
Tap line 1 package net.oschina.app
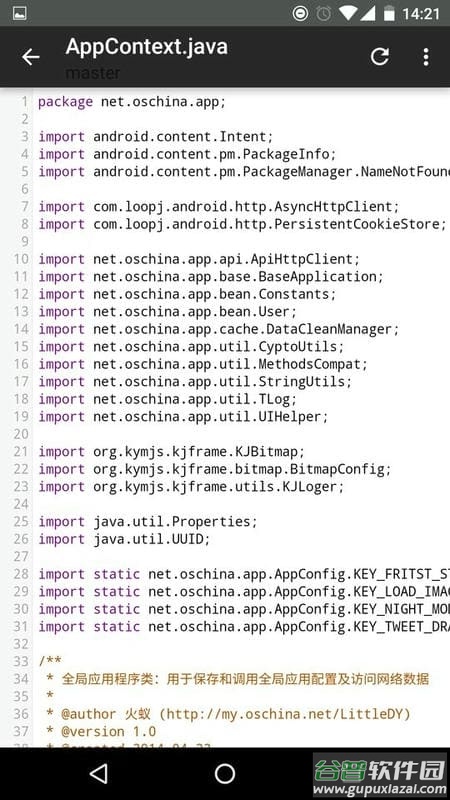coord(132,102)
